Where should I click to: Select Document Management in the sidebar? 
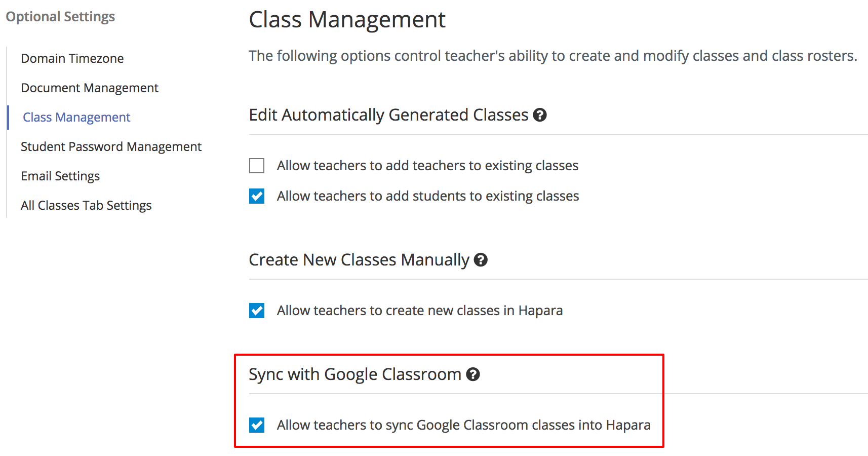pos(90,87)
